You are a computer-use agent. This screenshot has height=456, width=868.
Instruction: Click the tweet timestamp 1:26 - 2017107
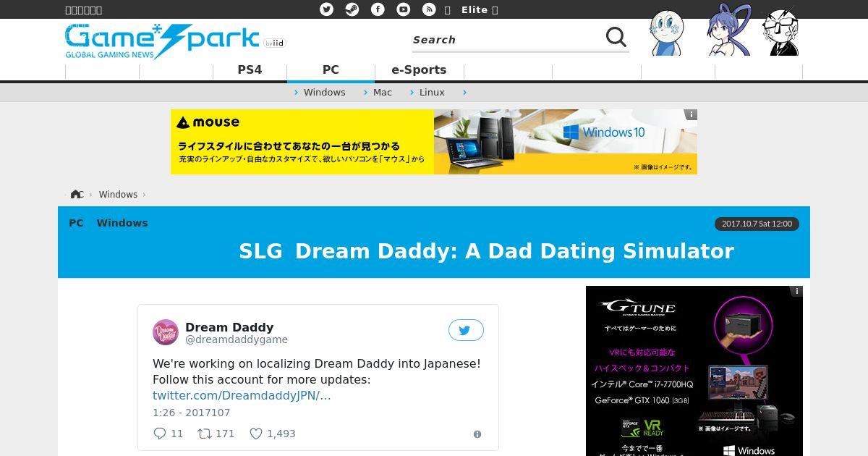[192, 413]
